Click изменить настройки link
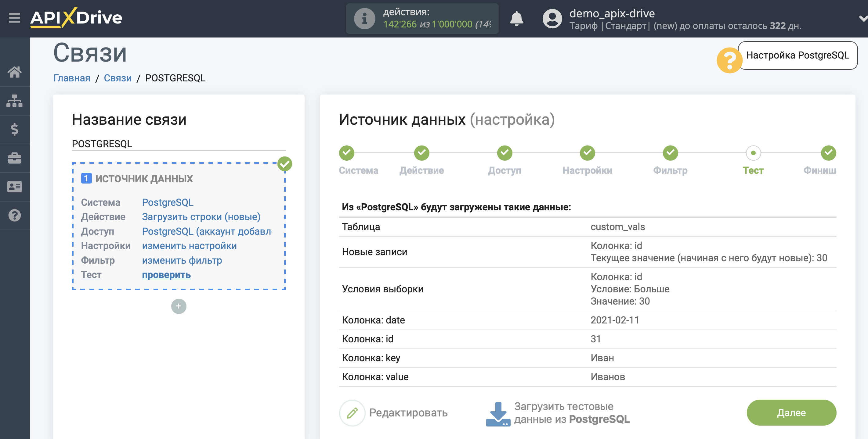Viewport: 868px width, 439px height. click(x=189, y=246)
